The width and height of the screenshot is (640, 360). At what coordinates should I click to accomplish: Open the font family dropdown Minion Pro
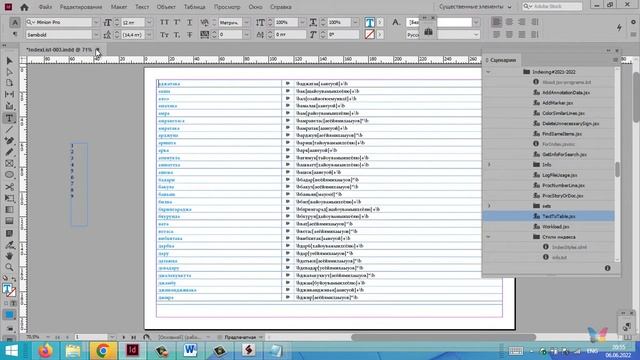click(x=96, y=22)
